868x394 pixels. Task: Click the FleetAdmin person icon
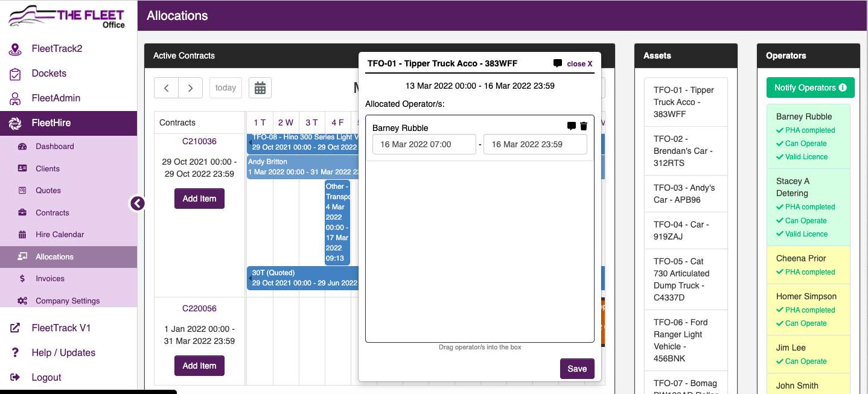(15, 98)
